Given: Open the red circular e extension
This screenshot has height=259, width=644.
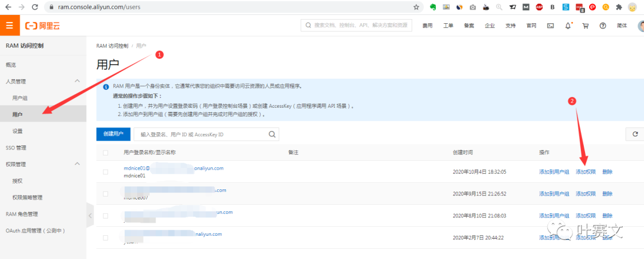Looking at the screenshot, I should pos(592,7).
